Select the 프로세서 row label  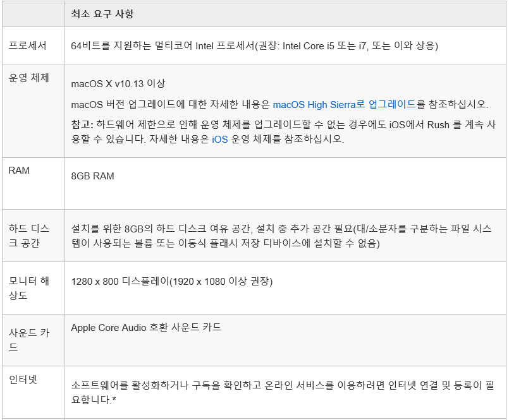[x=28, y=45]
